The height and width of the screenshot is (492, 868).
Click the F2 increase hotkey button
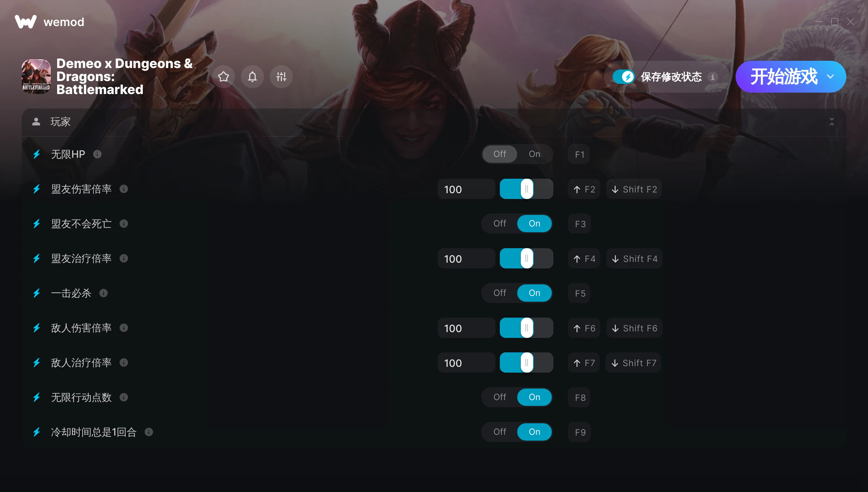584,189
